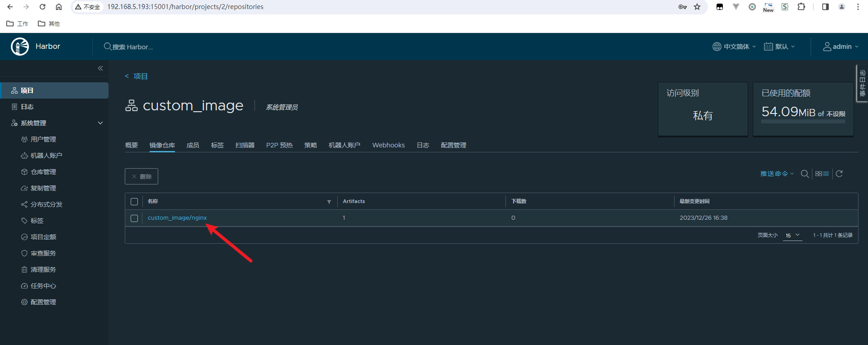Click the Harbor logo icon
The image size is (868, 345).
pyautogui.click(x=20, y=47)
